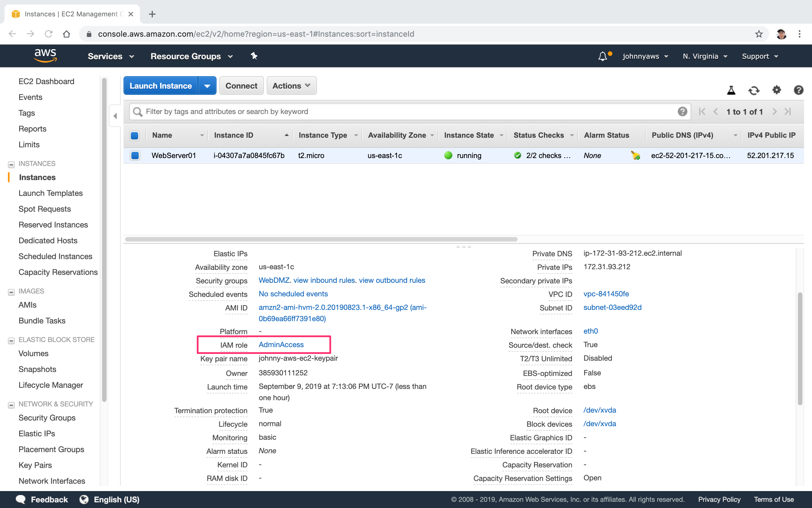Viewport: 812px width, 508px height.
Task: Open subnet-03eed92d link
Action: (612, 307)
